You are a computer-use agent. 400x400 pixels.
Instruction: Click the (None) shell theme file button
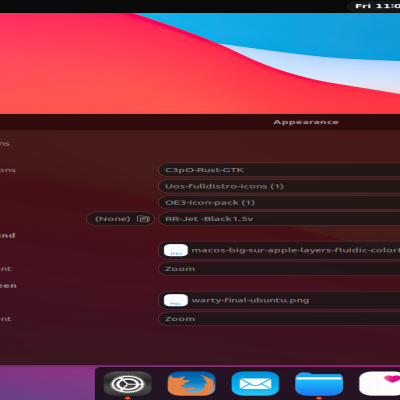(x=120, y=219)
